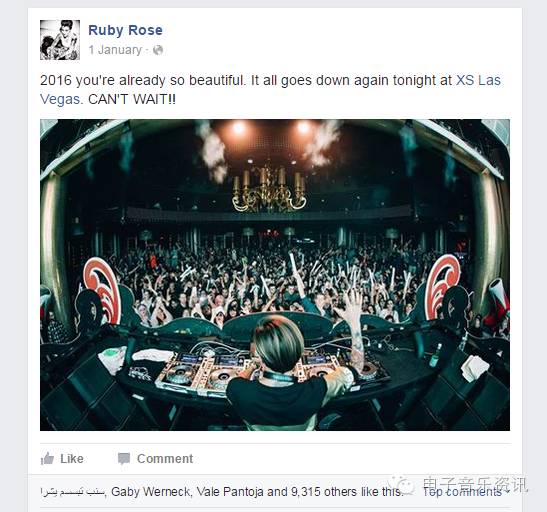Open the "XS Las" page link
Image resolution: width=547 pixels, height=512 pixels.
(x=478, y=80)
